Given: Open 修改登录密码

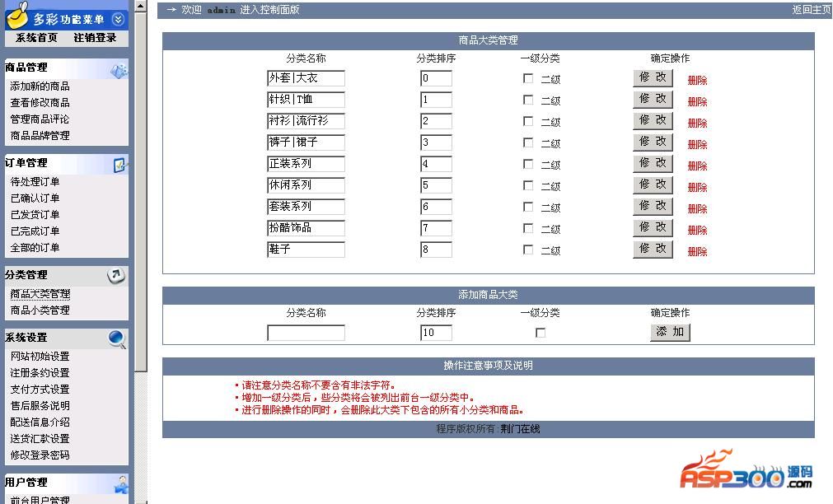Looking at the screenshot, I should (x=40, y=455).
